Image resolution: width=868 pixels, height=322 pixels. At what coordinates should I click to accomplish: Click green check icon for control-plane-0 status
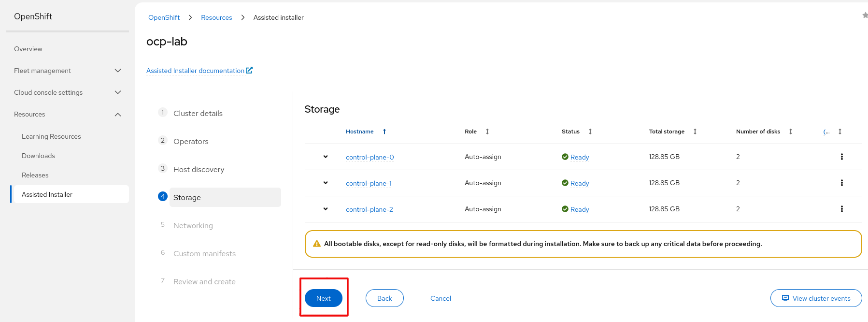point(565,157)
